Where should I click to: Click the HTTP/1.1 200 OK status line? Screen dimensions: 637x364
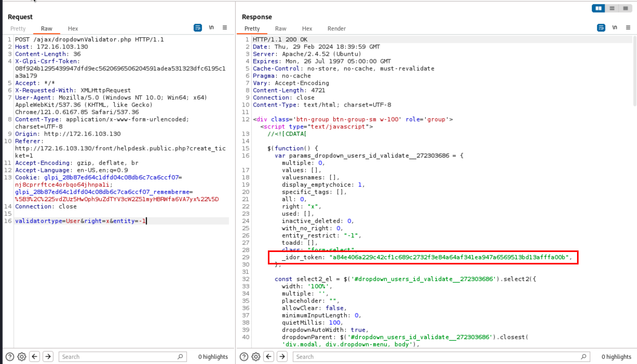(280, 39)
